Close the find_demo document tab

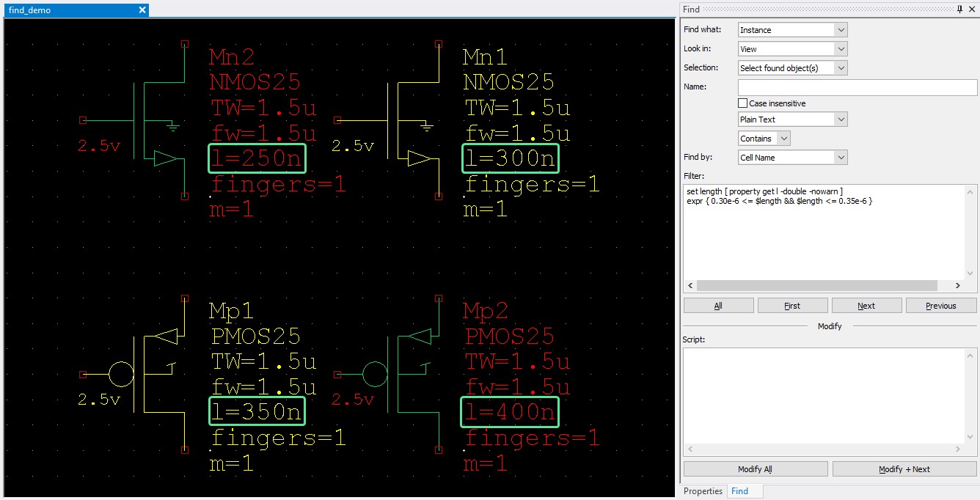142,10
